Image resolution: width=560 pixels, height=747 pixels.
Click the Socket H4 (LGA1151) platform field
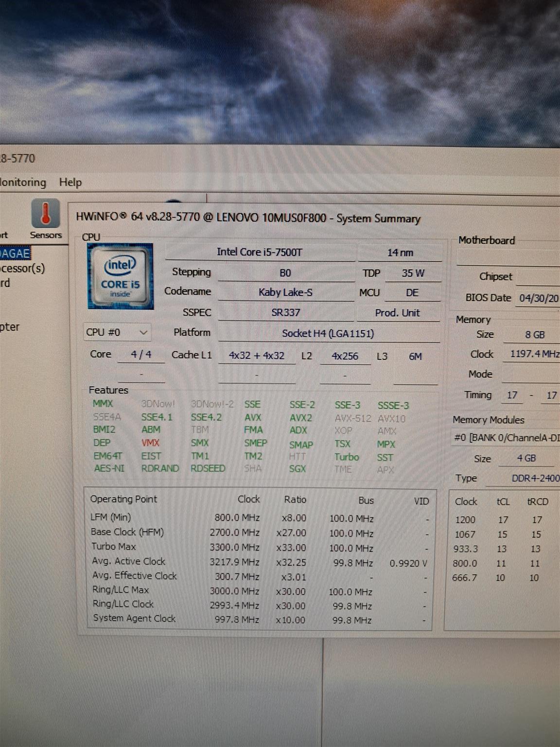click(x=328, y=334)
